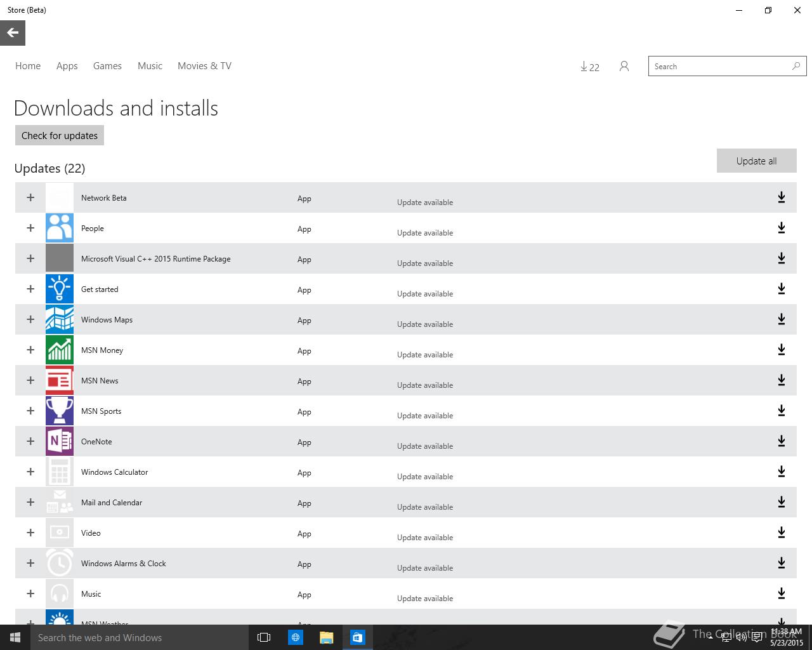Launch the browser from the taskbar
This screenshot has height=650, width=812.
click(x=296, y=637)
